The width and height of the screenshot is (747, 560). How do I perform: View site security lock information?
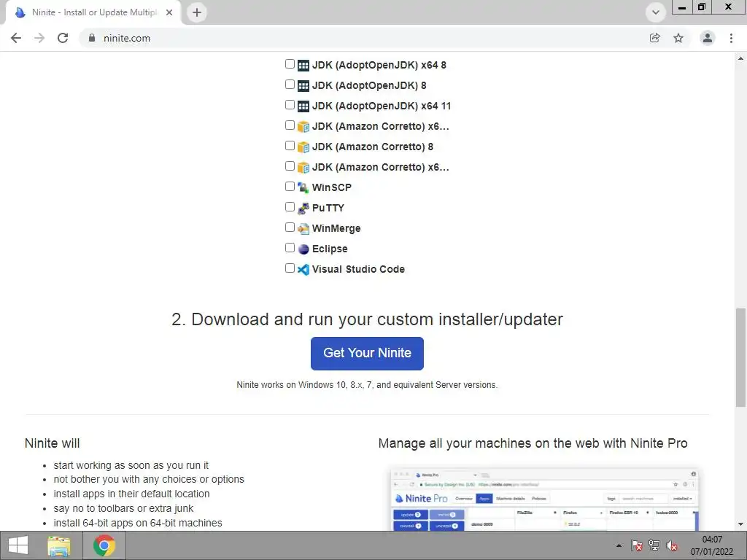click(x=92, y=38)
